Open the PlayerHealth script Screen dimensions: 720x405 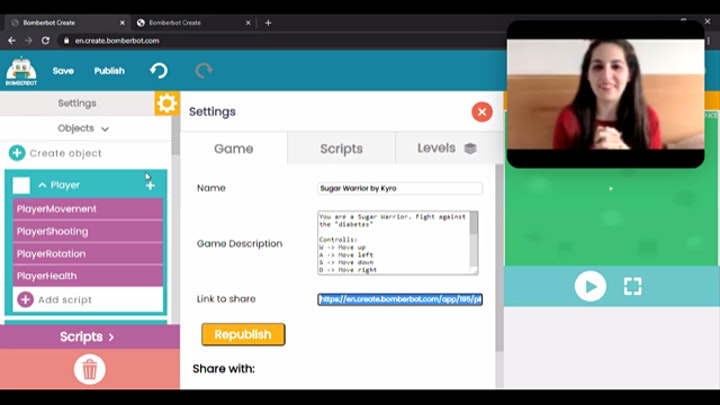pos(88,276)
